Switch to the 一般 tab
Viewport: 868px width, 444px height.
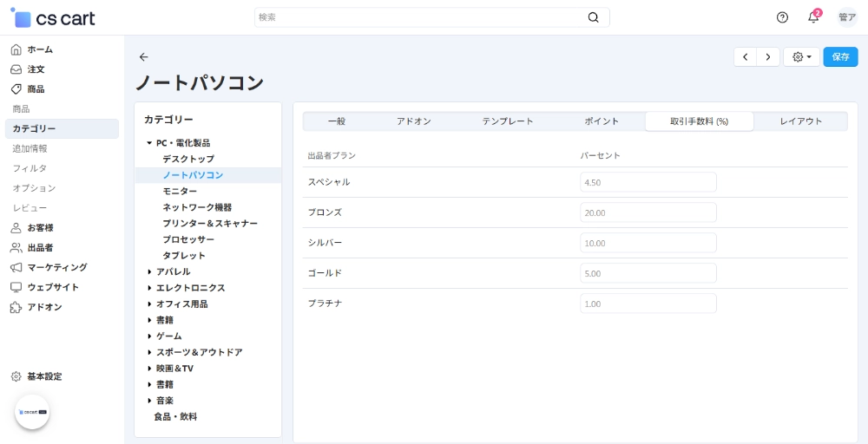coord(336,121)
